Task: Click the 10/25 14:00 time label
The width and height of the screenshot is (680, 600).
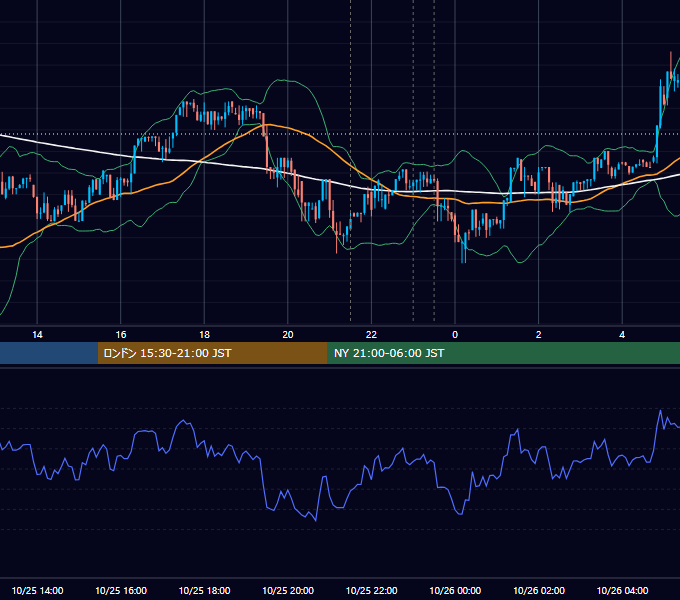Action: coord(37,590)
